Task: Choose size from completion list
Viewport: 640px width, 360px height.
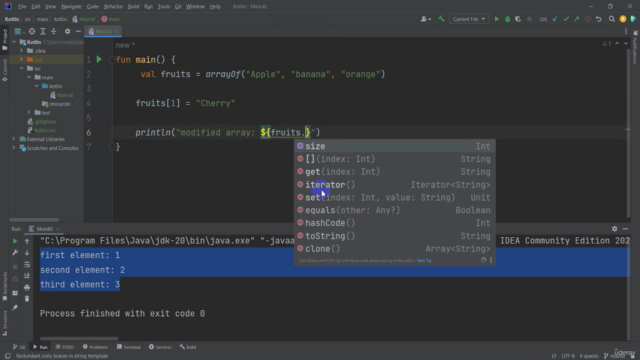Action: click(x=394, y=146)
